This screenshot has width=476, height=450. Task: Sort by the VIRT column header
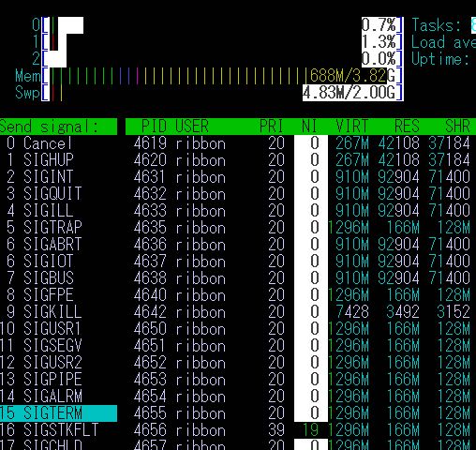coord(352,127)
